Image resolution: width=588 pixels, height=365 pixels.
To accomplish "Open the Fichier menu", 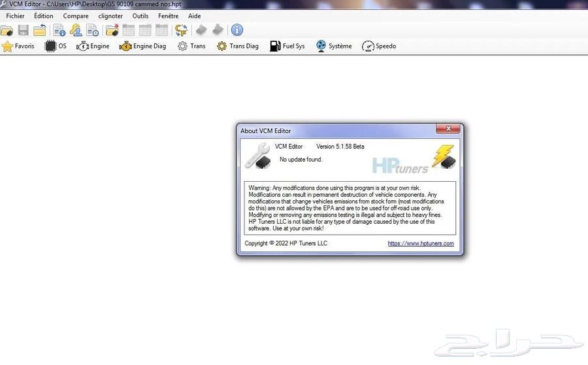I will 16,16.
